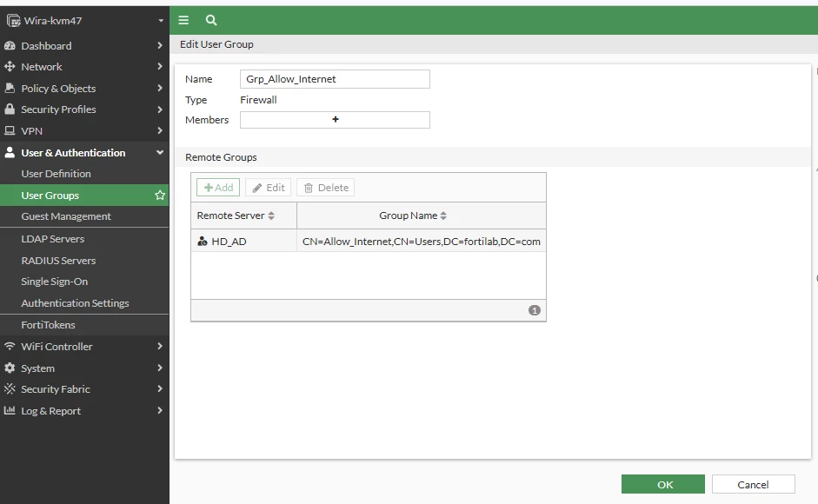Viewport: 818px width, 504px height.
Task: Click the Log & Report chart icon
Action: tap(10, 410)
